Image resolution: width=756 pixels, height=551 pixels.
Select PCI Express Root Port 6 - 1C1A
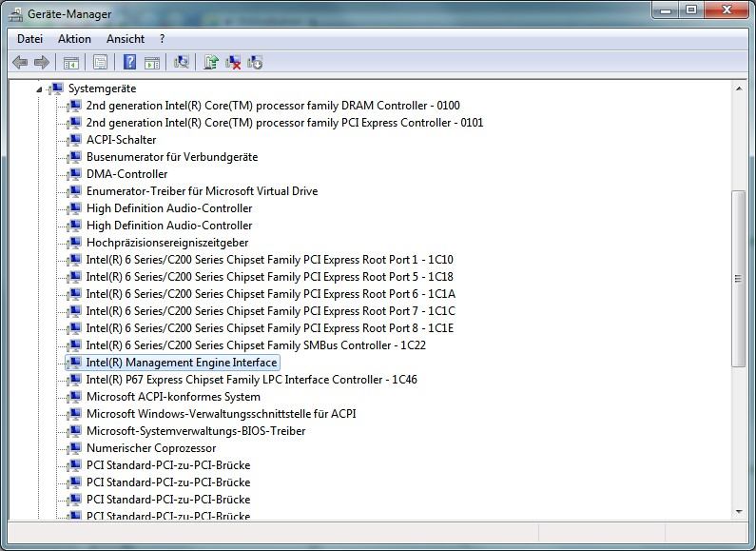[x=270, y=294]
